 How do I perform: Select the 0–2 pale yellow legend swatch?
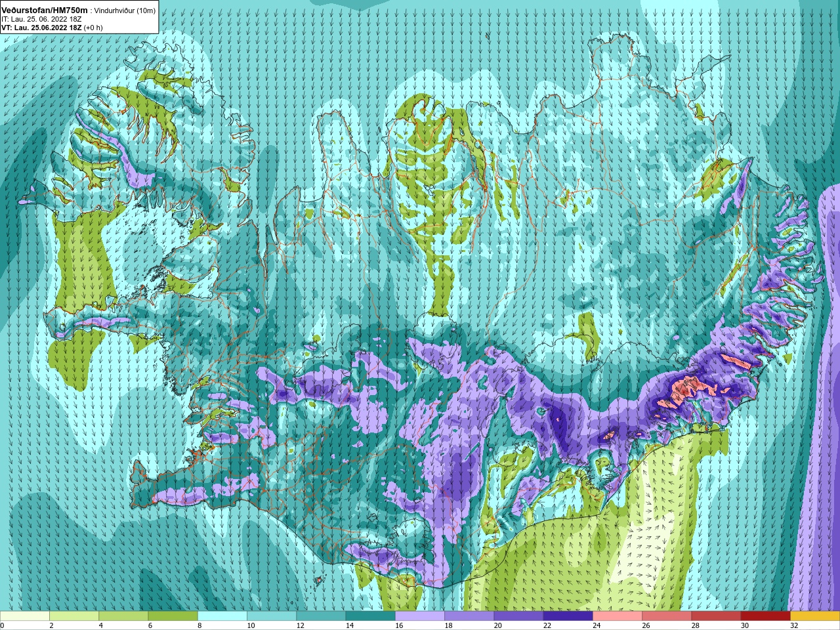(25, 616)
